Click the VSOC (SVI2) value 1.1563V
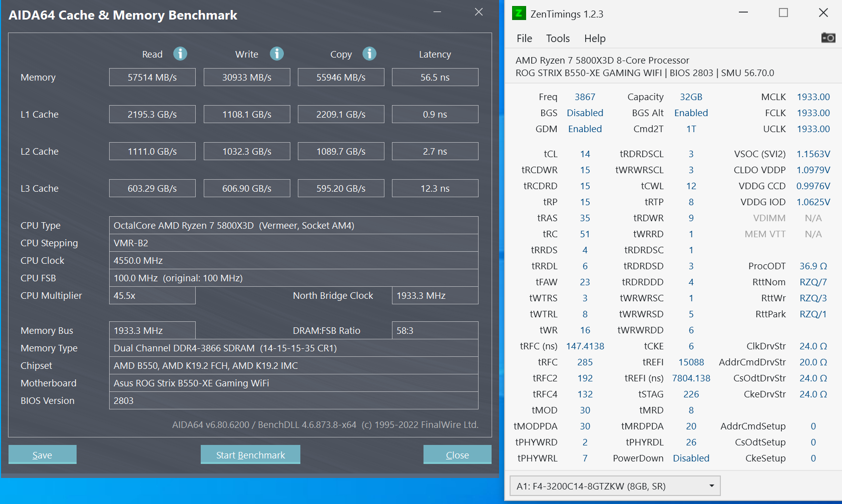 [813, 154]
